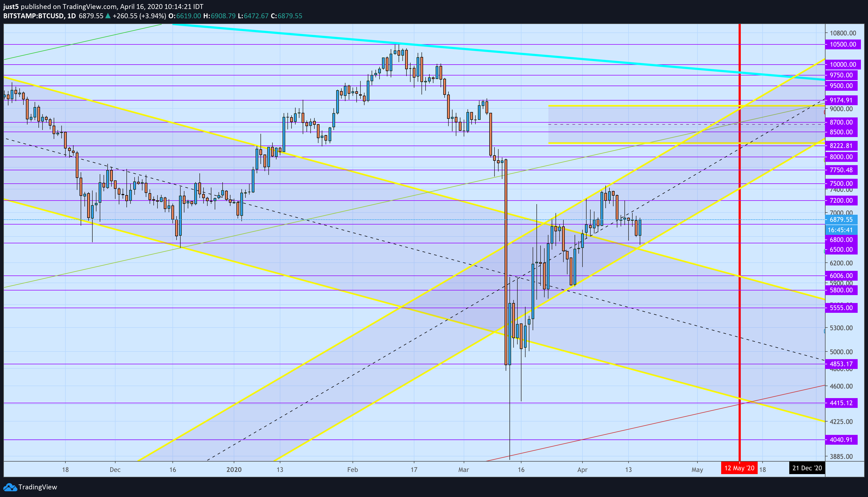868x497 pixels.
Task: Select the 8000.00 price level label
Action: [841, 157]
